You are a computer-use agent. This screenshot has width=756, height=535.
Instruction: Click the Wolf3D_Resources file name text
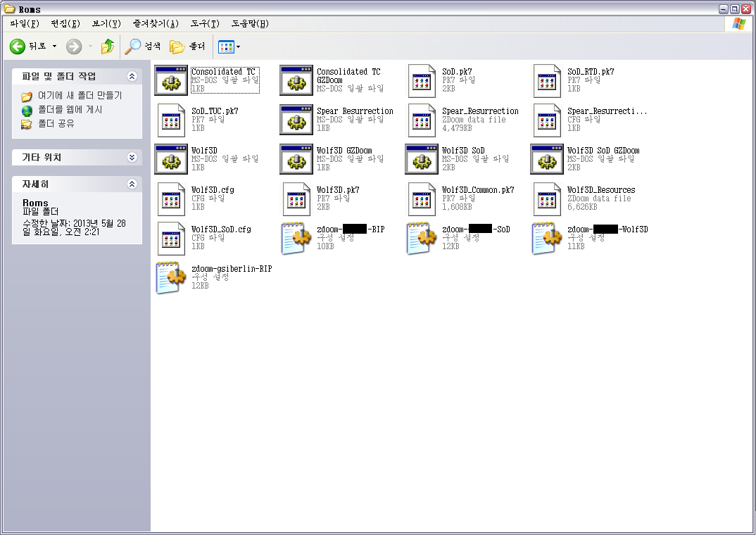(601, 190)
